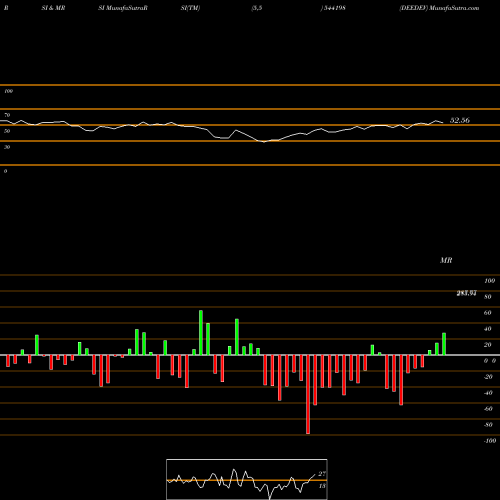Click the 283.97 value label

(x=466, y=293)
